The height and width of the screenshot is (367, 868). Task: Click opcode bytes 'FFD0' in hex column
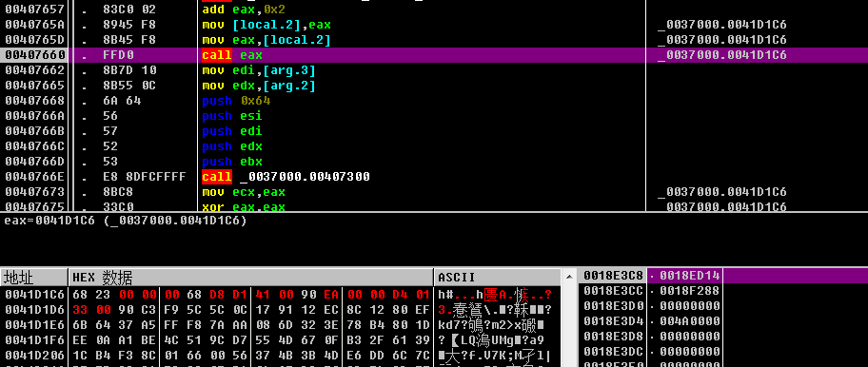[118, 55]
